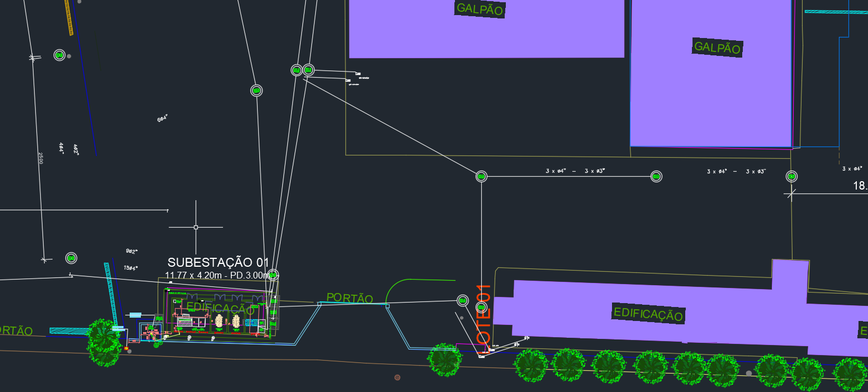Pick the "4ø2"" rotated annotation

75,150
